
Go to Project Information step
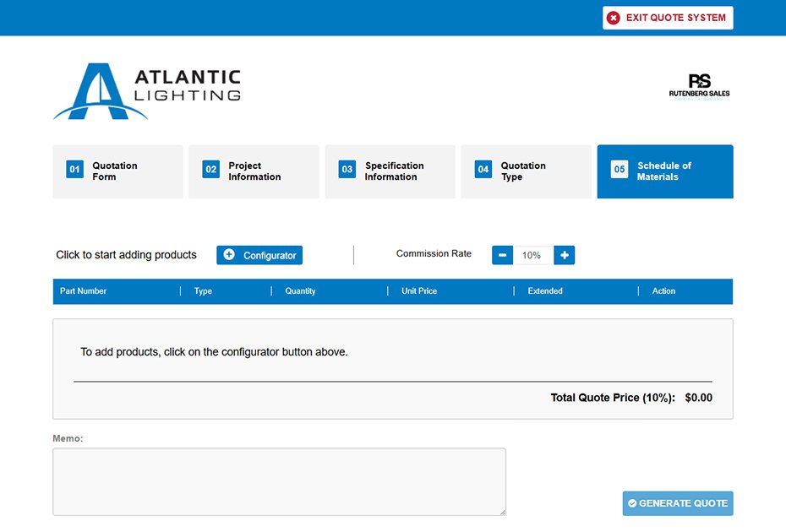point(254,171)
